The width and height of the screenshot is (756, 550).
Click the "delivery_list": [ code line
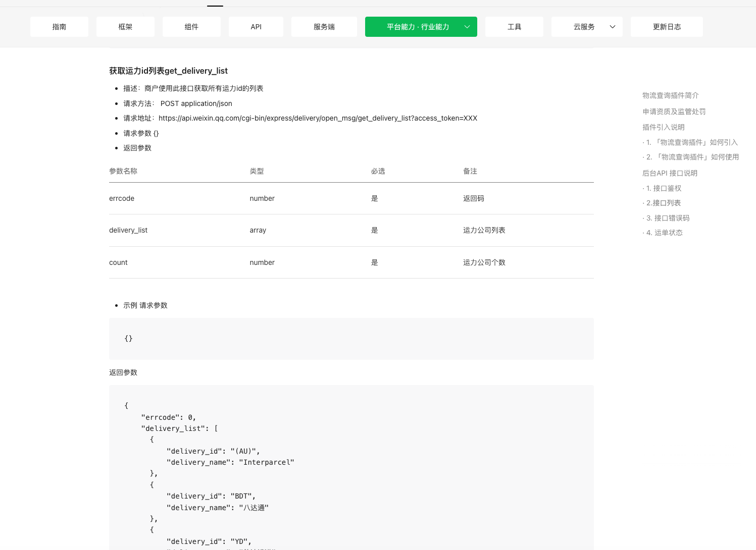click(x=179, y=428)
